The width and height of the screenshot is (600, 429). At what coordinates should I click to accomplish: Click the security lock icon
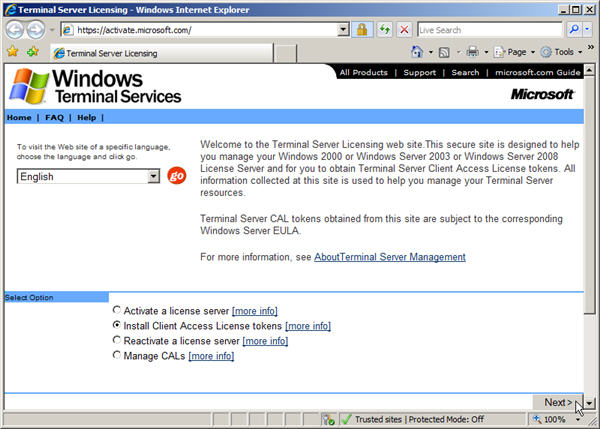click(362, 30)
